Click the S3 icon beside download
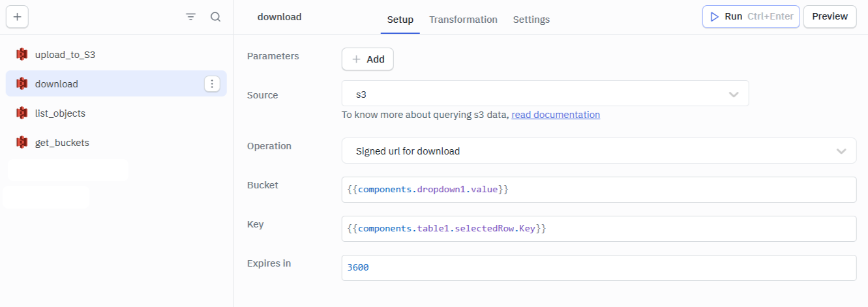Viewport: 868px width, 307px height. (x=22, y=84)
